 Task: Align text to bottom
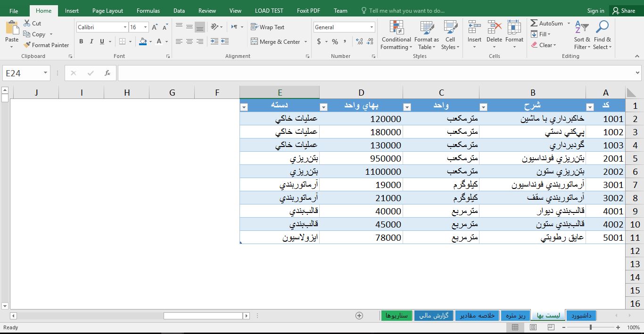[200, 27]
